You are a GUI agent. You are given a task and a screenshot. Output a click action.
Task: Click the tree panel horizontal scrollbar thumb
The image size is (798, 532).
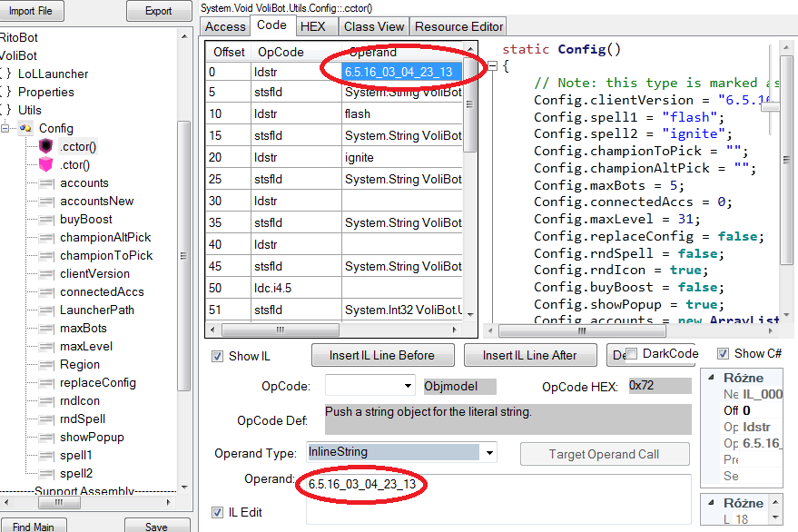pyautogui.click(x=60, y=502)
